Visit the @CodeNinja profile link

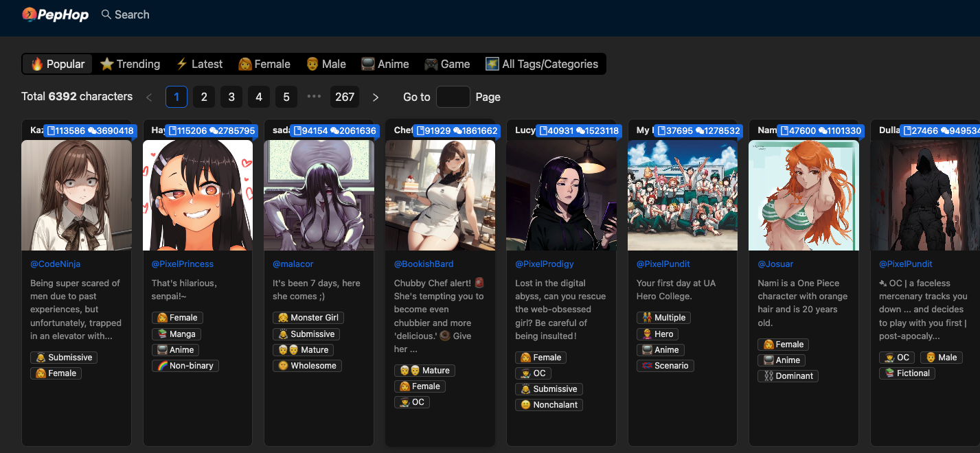click(x=56, y=264)
